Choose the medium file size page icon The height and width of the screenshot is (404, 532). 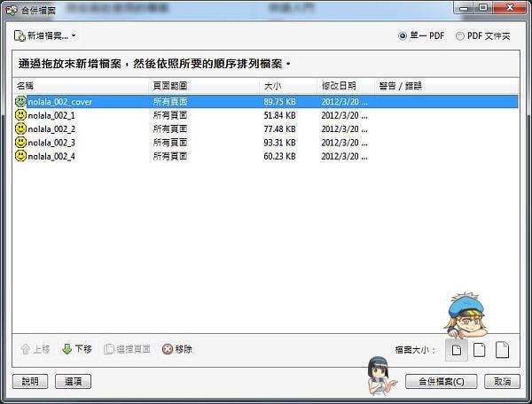pyautogui.click(x=479, y=350)
